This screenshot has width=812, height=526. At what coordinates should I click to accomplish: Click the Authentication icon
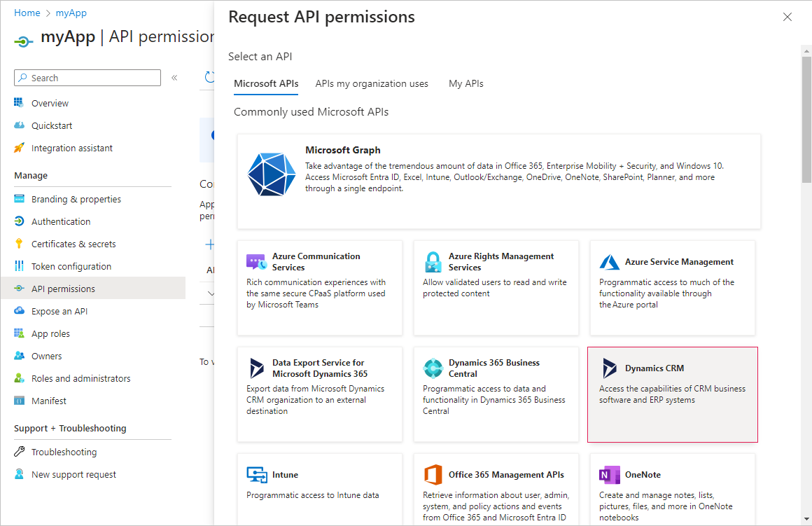tap(19, 221)
